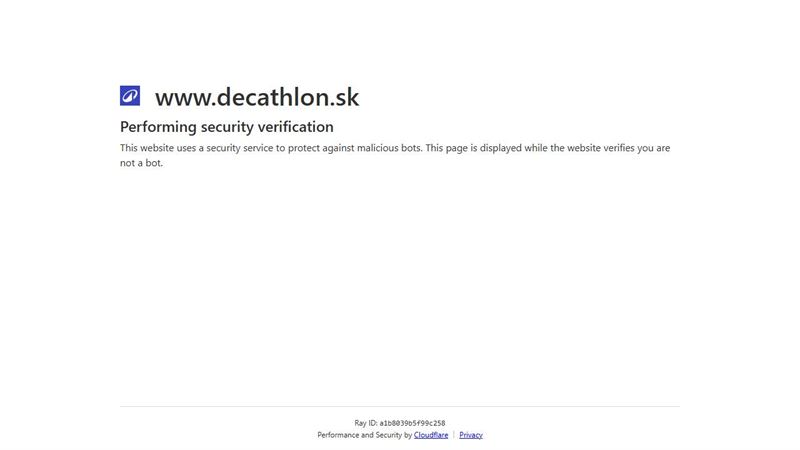Click the Ray ID value a1b8039b5f99c258
This screenshot has width=800, height=450.
pyautogui.click(x=412, y=423)
